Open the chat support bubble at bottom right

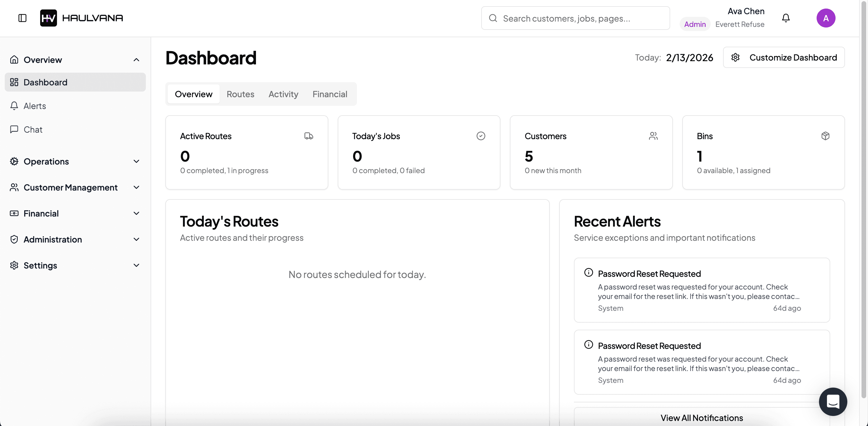click(833, 402)
